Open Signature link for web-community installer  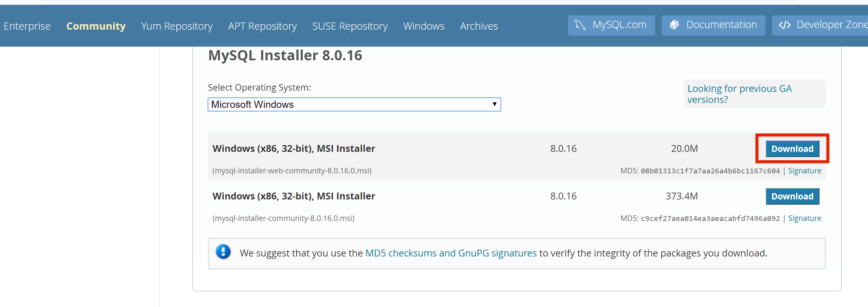coord(804,171)
